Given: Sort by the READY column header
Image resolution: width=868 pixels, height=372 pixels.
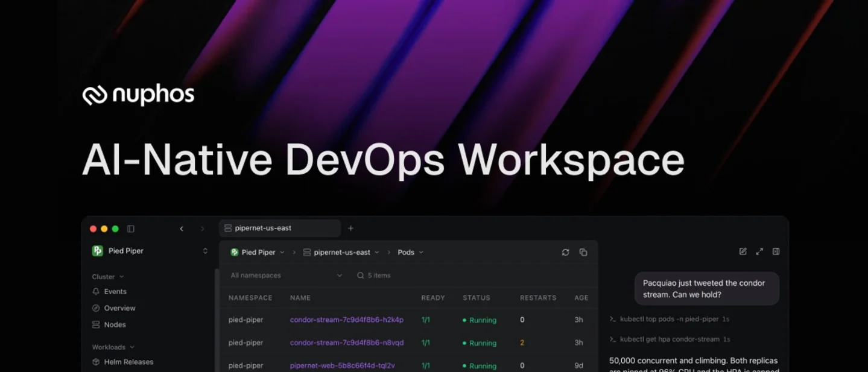Looking at the screenshot, I should (x=433, y=298).
